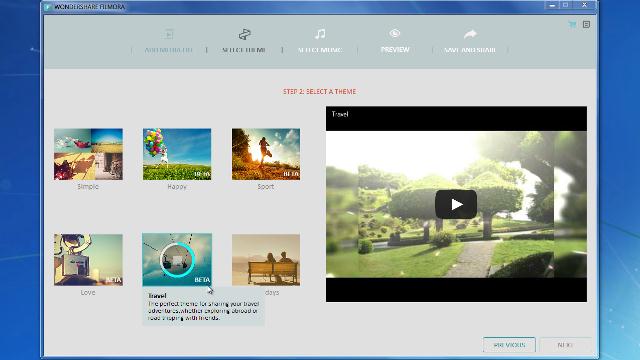Screen dimensions: 640x360
Task: Go to Add Media Files tab label
Action: (169, 50)
